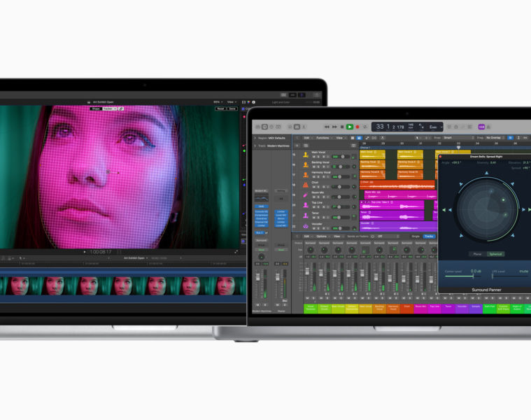Select the Main Vocal track icon
The height and width of the screenshot is (420, 531).
(x=306, y=154)
